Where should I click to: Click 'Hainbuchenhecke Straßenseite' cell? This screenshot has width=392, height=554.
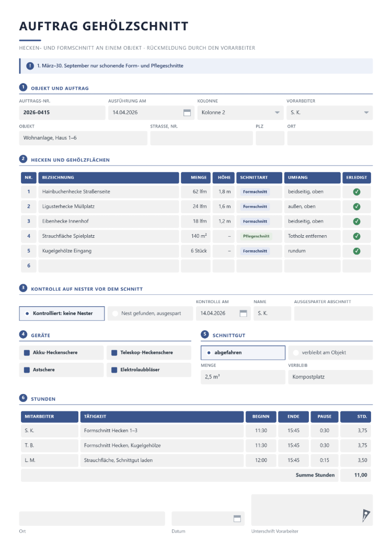(x=109, y=192)
